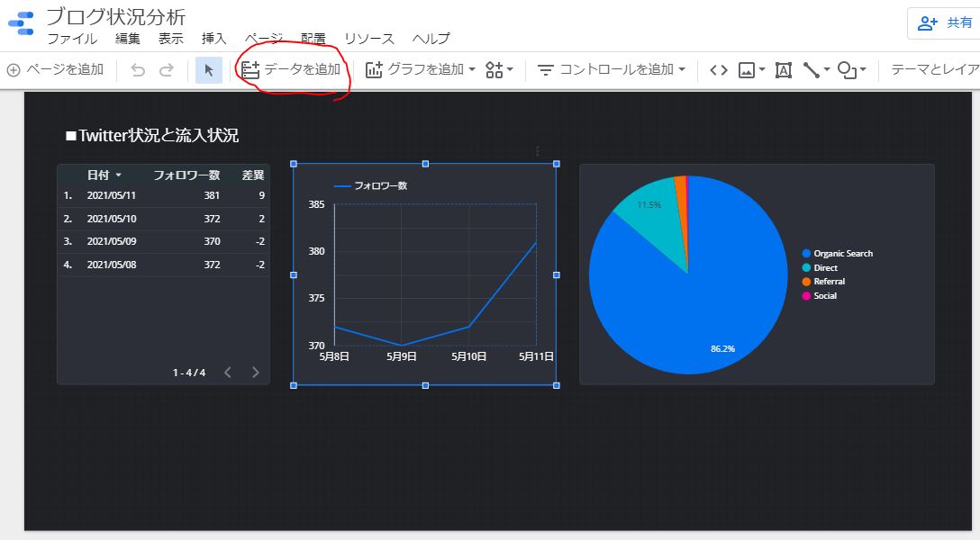Open the image insert tool
This screenshot has width=980, height=540.
(751, 70)
